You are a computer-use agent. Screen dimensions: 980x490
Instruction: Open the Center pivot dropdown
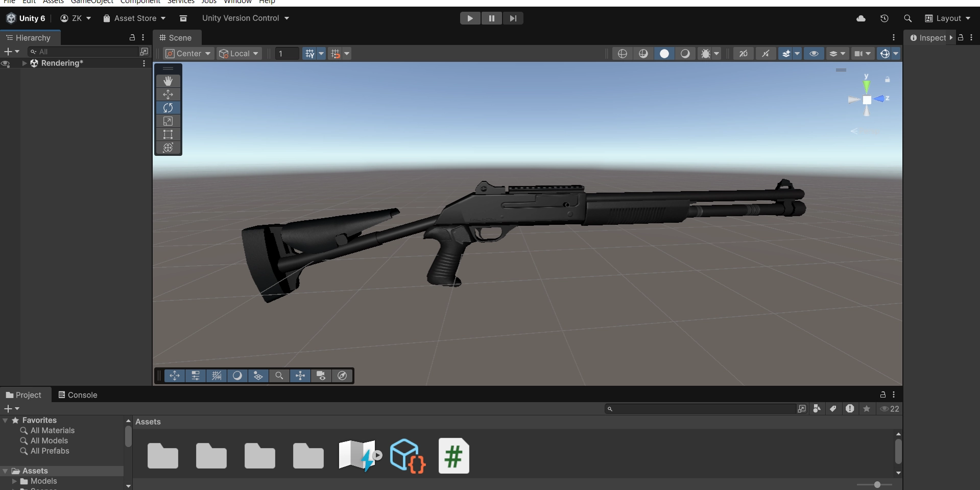(x=188, y=54)
